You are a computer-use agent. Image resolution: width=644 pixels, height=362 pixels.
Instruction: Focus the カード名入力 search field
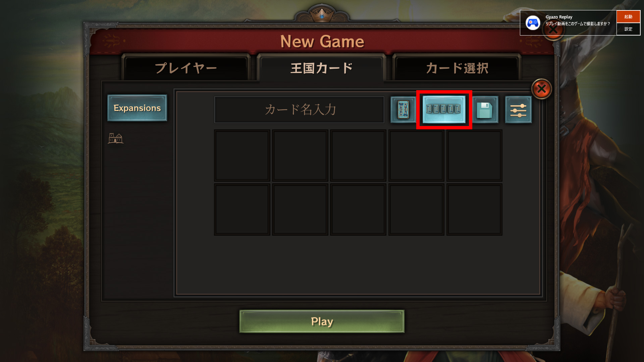click(x=299, y=110)
